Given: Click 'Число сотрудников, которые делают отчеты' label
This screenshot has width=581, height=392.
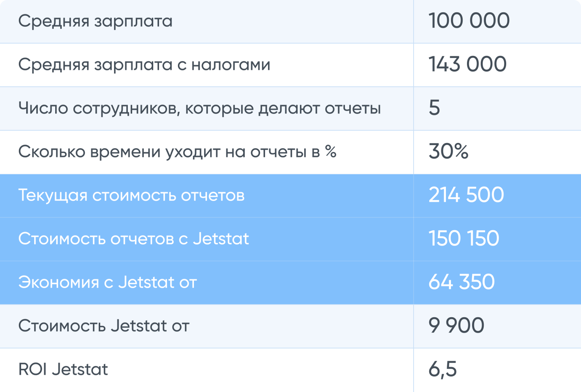Looking at the screenshot, I should [x=199, y=108].
